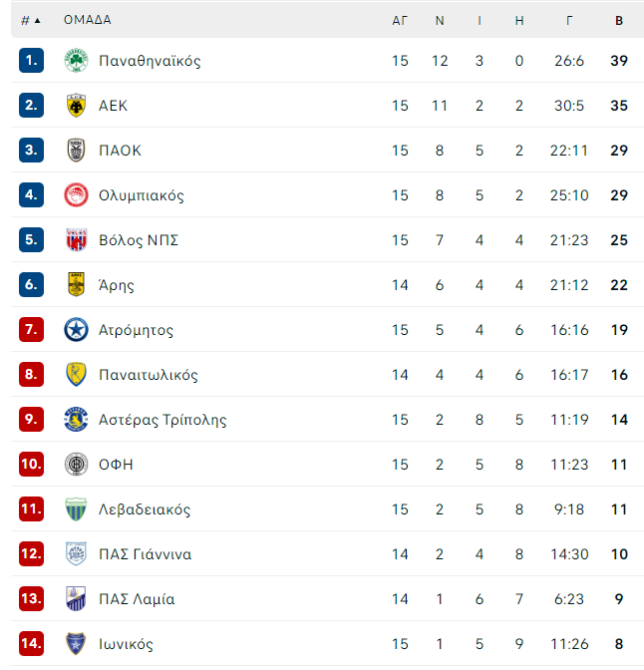Click the red position 14 badge
This screenshot has width=644, height=670.
point(31,643)
